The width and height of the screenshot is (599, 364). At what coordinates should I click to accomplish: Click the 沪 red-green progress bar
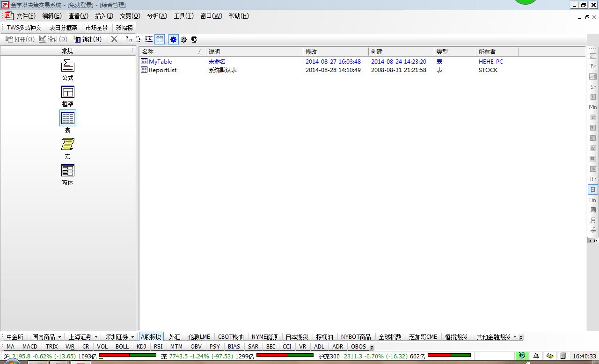coord(128,356)
